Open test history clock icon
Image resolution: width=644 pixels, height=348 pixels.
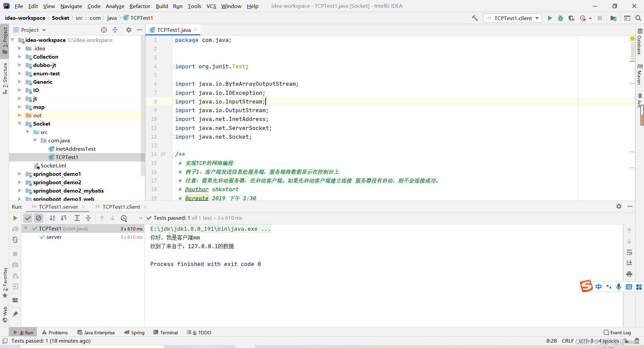click(124, 218)
